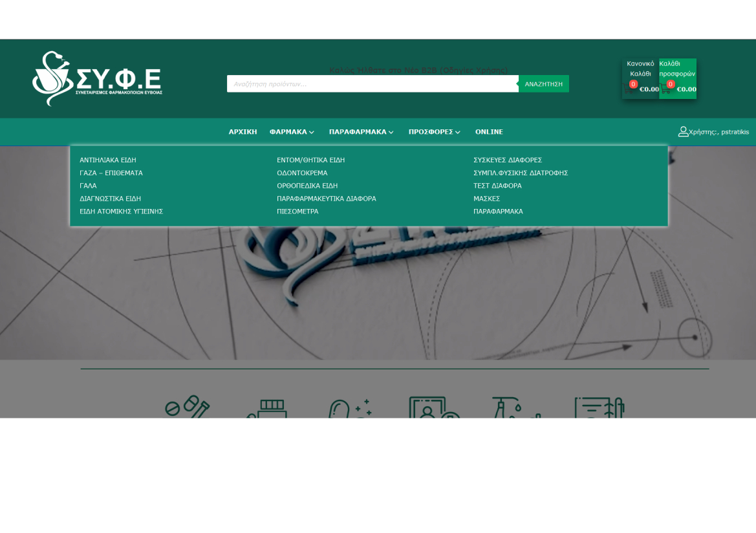This screenshot has height=533, width=756.
Task: Click the user profile icon
Action: click(683, 132)
